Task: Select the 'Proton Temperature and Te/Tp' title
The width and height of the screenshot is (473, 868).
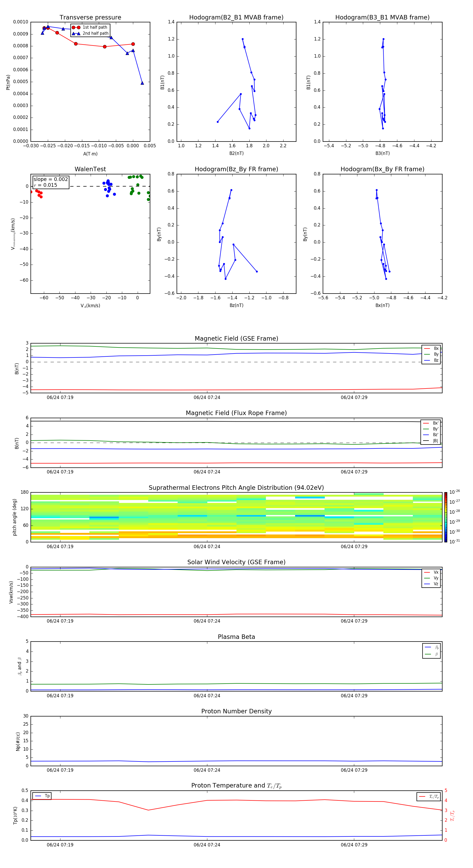Action: (236, 786)
